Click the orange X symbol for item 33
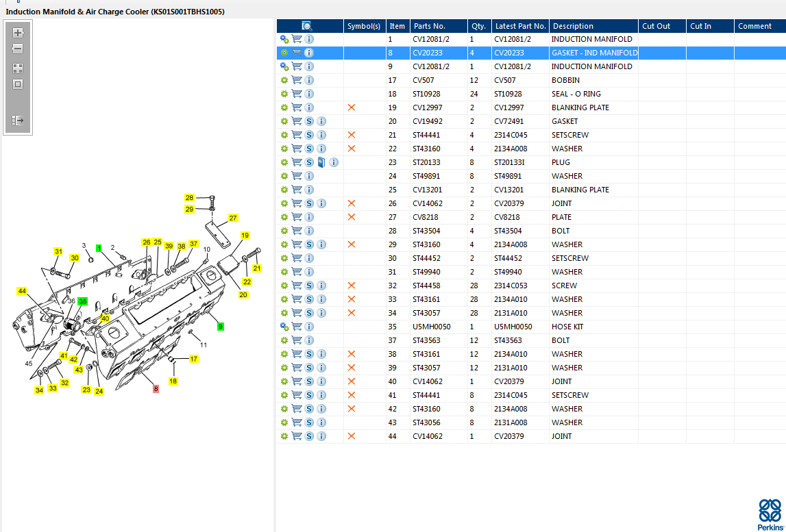 [352, 299]
